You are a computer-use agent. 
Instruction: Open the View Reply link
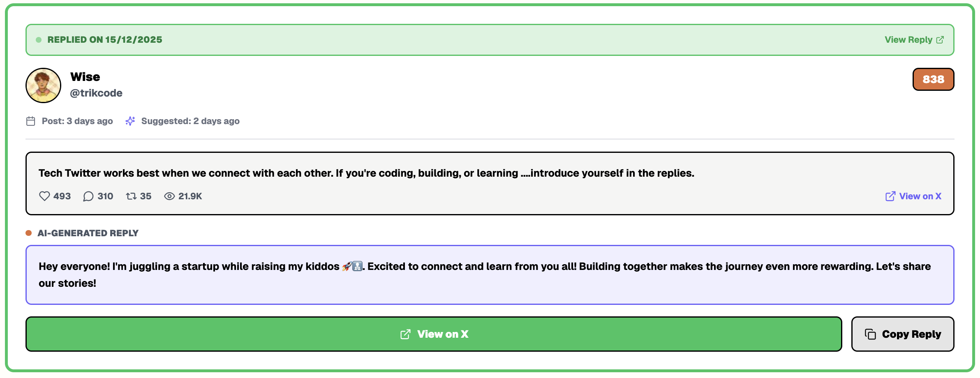pos(908,39)
